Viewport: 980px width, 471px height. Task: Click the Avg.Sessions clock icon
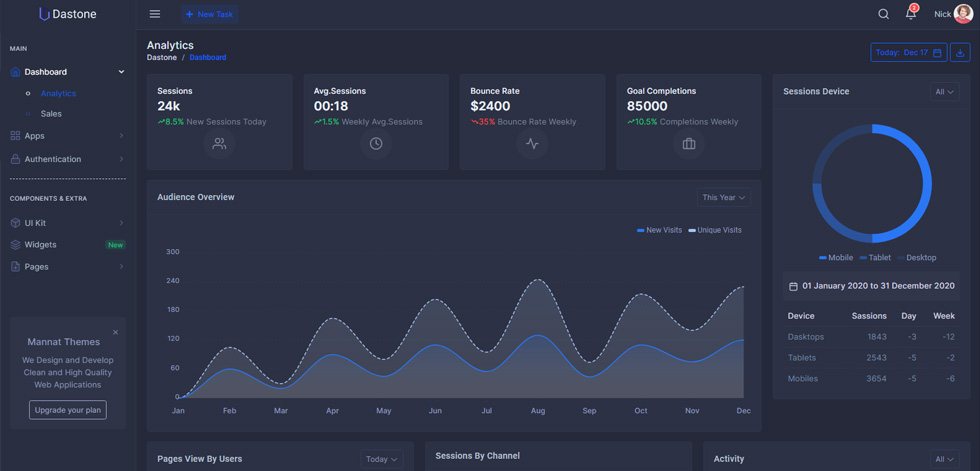click(376, 144)
